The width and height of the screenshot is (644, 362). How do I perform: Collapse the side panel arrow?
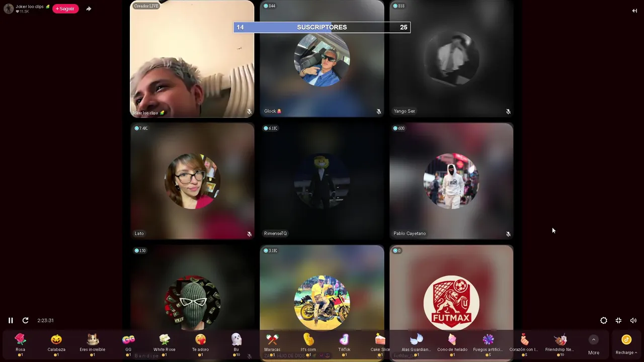pyautogui.click(x=634, y=11)
